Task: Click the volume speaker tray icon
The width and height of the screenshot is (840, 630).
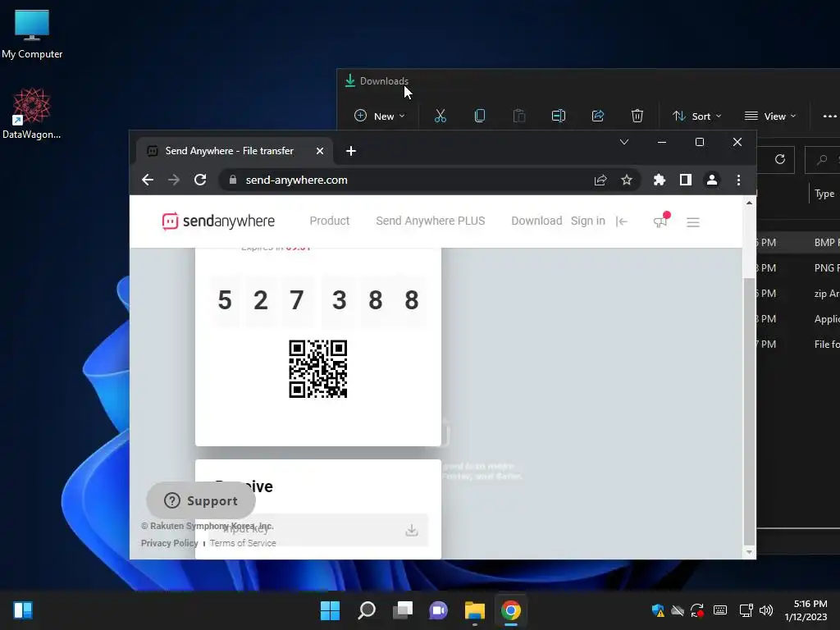Action: point(766,610)
